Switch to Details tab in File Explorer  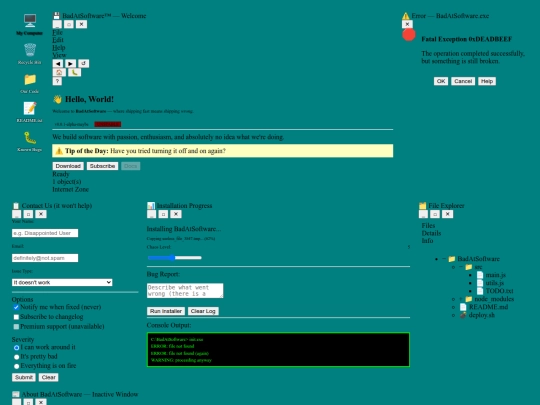pyautogui.click(x=431, y=233)
